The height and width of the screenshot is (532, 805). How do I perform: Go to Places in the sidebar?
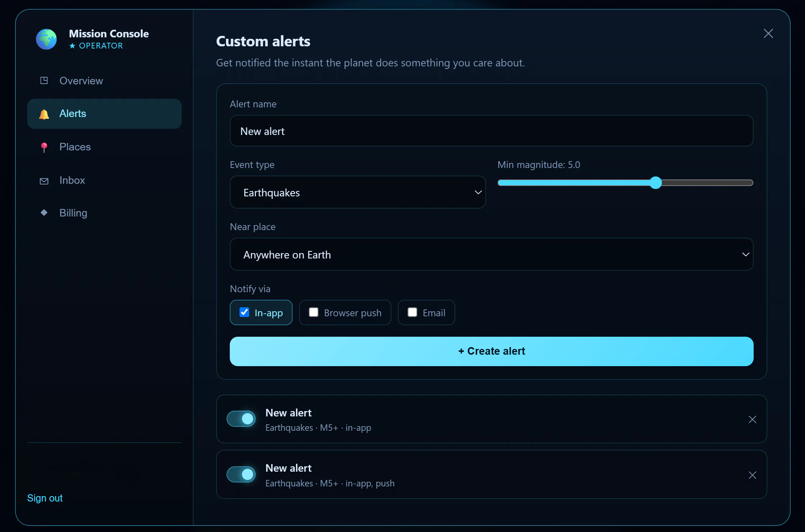[104, 147]
